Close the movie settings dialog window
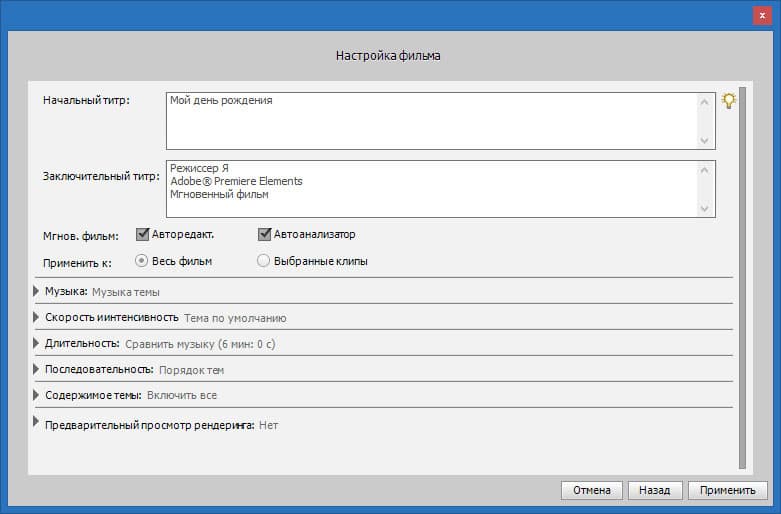 [760, 14]
